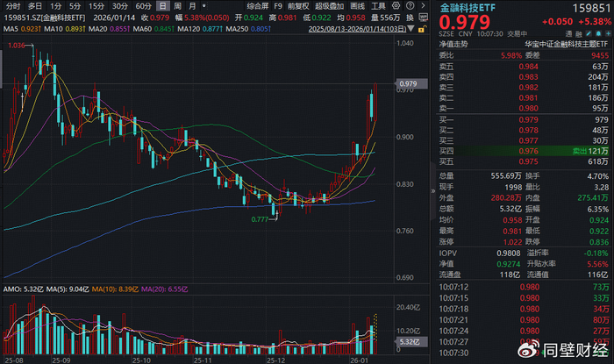Select the 5分 period tab
Screen dimensions: 614x364
point(75,6)
